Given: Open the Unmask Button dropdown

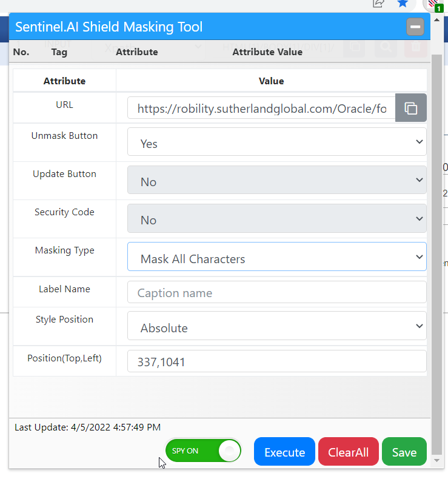Looking at the screenshot, I should tap(276, 142).
